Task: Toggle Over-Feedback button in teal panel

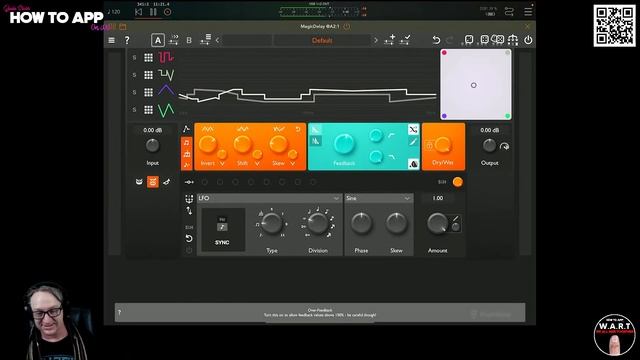Action: [x=413, y=164]
